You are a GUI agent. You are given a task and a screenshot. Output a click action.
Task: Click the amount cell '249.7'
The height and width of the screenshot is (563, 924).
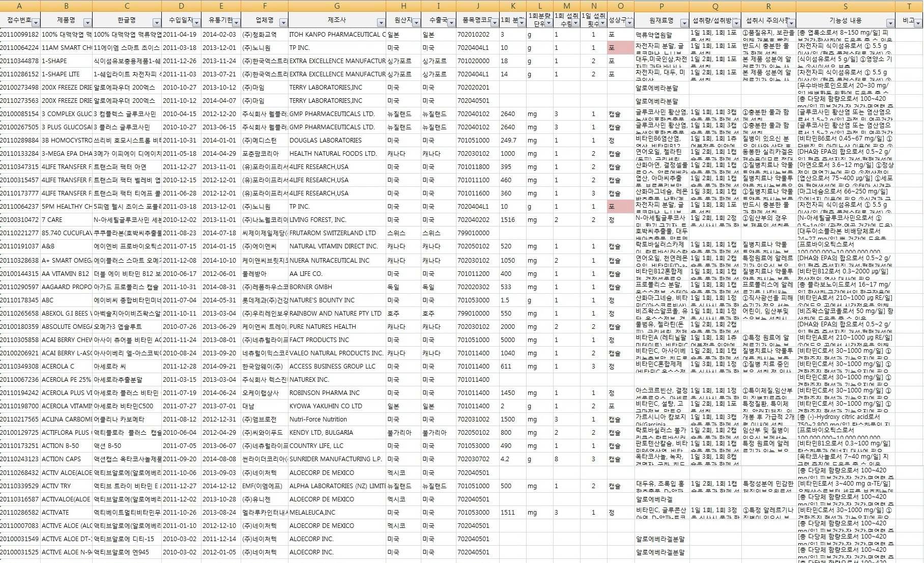(512, 140)
